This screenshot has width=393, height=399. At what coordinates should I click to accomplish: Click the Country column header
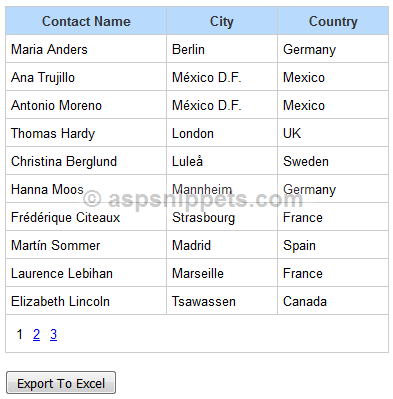333,21
